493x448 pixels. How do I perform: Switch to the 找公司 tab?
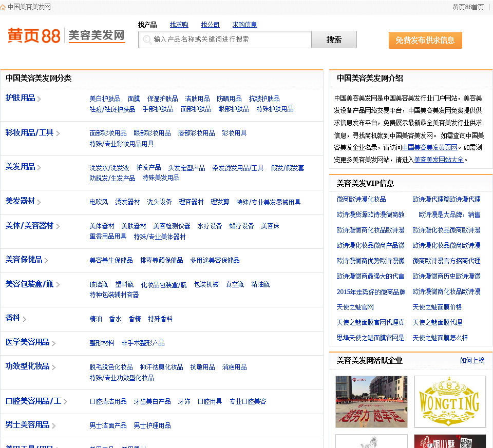211,25
